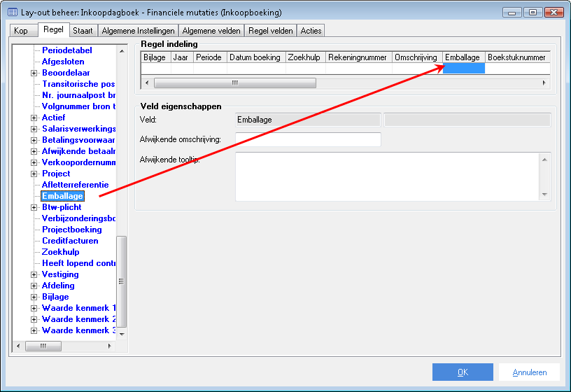Screen dimensions: 571x392
Task: Switch to the Staart tab
Action: (83, 31)
